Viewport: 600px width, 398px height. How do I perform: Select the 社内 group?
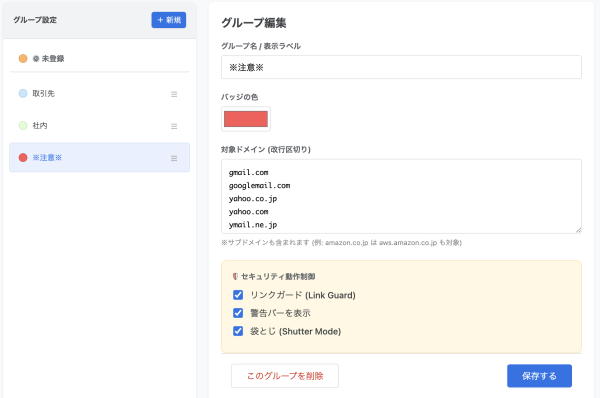point(99,126)
